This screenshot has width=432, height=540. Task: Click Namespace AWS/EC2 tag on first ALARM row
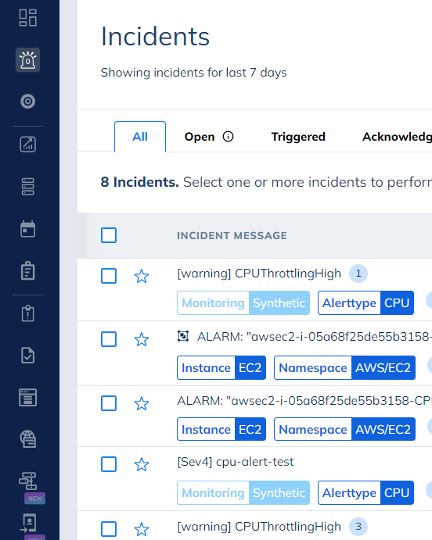tap(345, 368)
